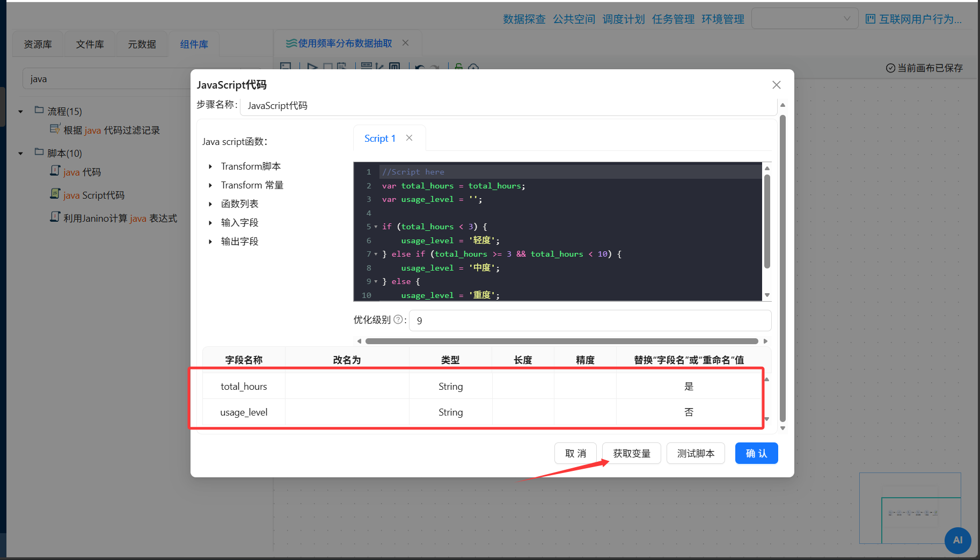
Task: Collapse the 脚本(10) tree group
Action: [x=21, y=154]
